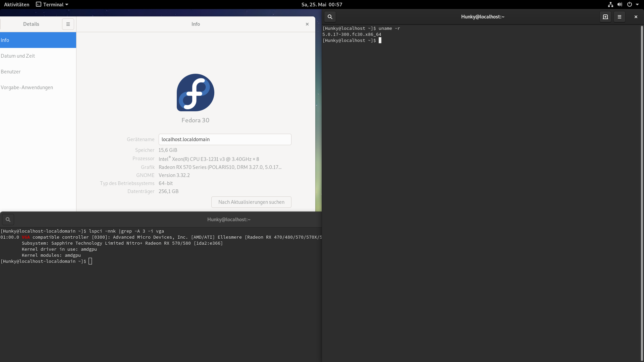Select Datum und Zeit in the sidebar
Viewport: 644px width, 362px height.
click(18, 56)
